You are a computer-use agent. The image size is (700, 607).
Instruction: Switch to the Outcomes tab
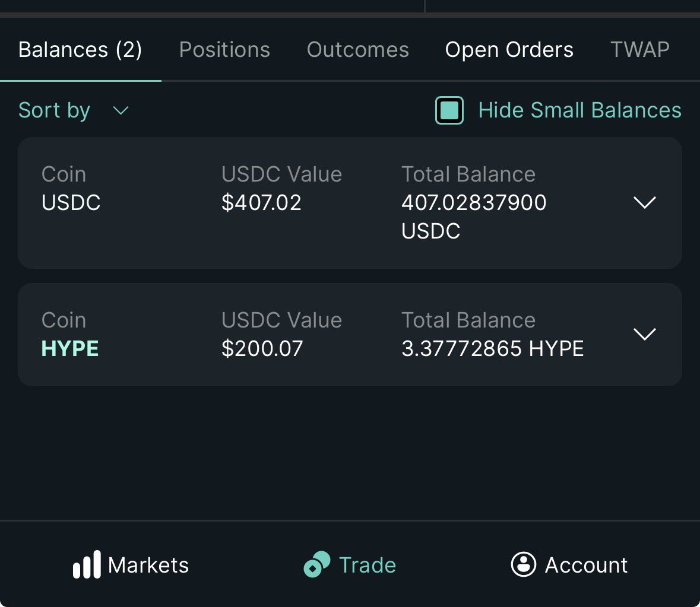coord(357,49)
